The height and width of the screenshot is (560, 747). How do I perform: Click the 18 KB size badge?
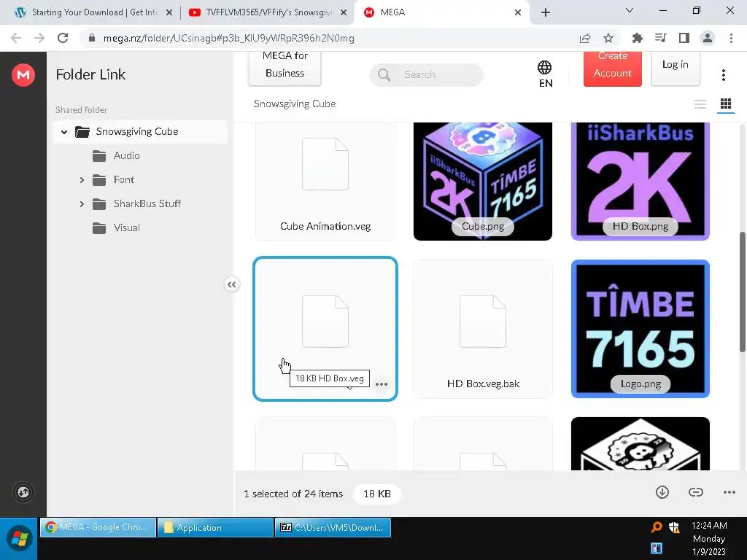coord(377,494)
